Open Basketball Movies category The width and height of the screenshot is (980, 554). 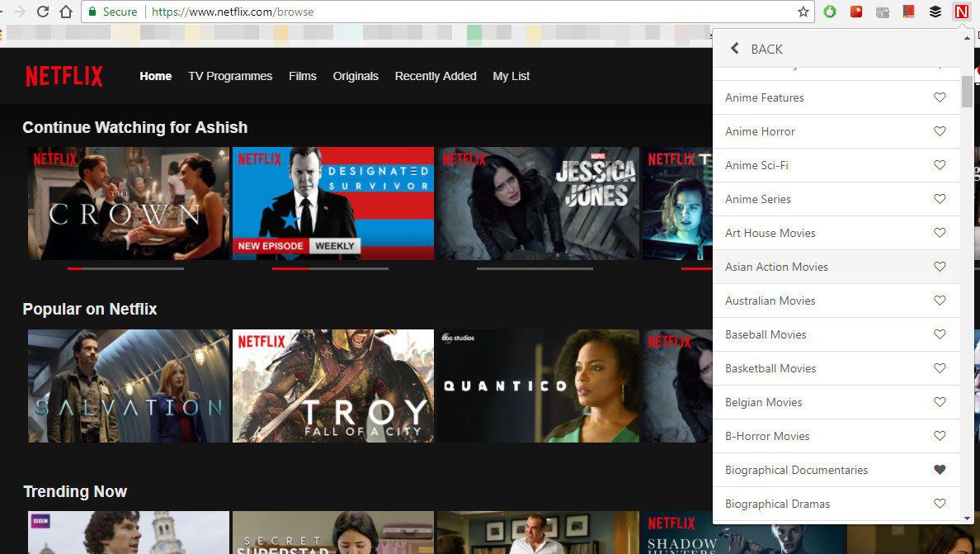tap(770, 368)
